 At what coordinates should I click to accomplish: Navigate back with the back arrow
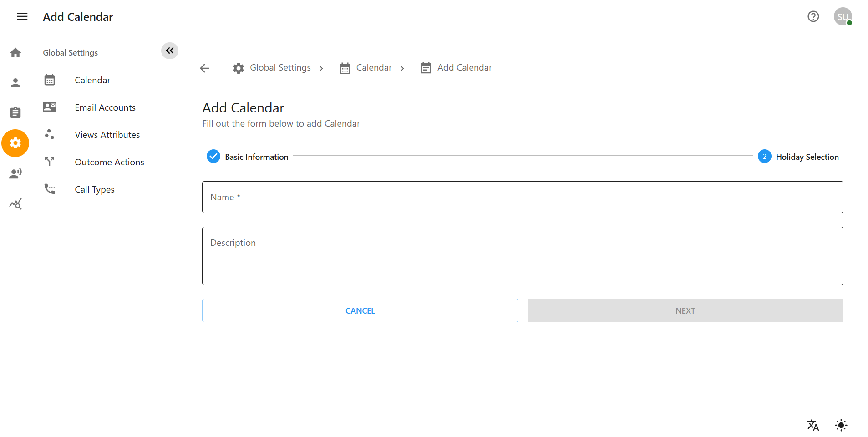tap(204, 68)
